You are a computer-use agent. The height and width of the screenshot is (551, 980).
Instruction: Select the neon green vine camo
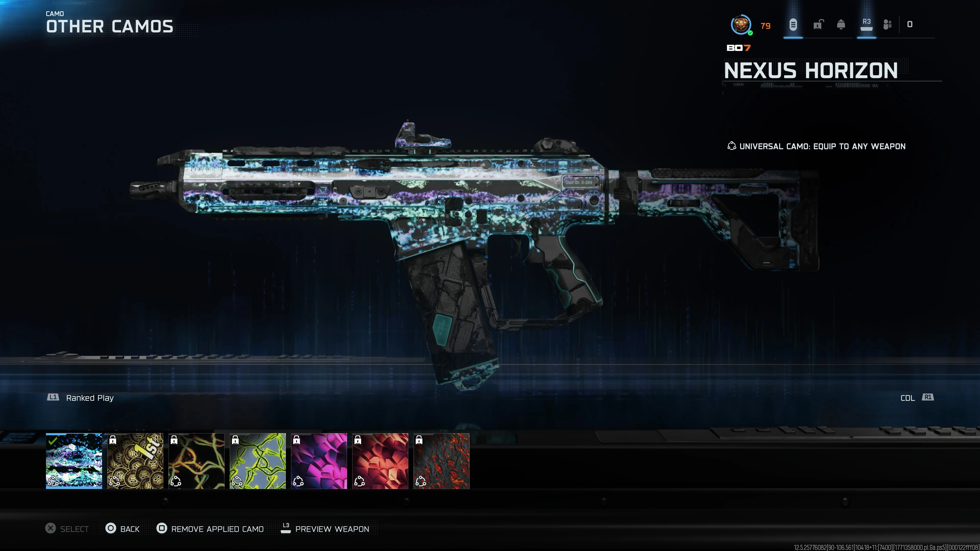(258, 461)
